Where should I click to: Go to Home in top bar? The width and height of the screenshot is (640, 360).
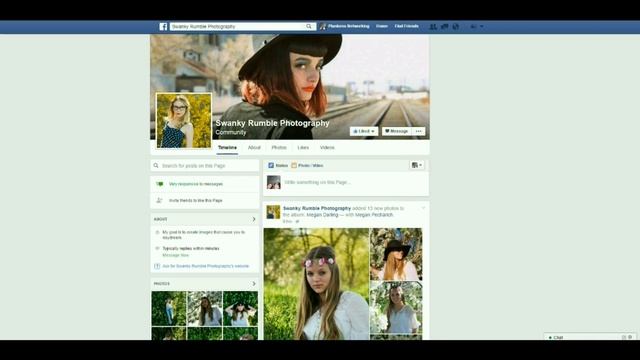click(382, 26)
